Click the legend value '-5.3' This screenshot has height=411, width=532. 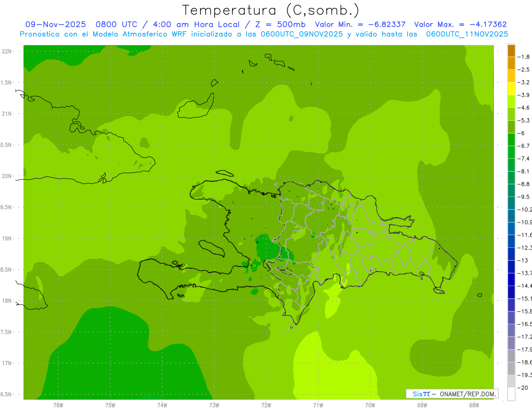point(523,121)
